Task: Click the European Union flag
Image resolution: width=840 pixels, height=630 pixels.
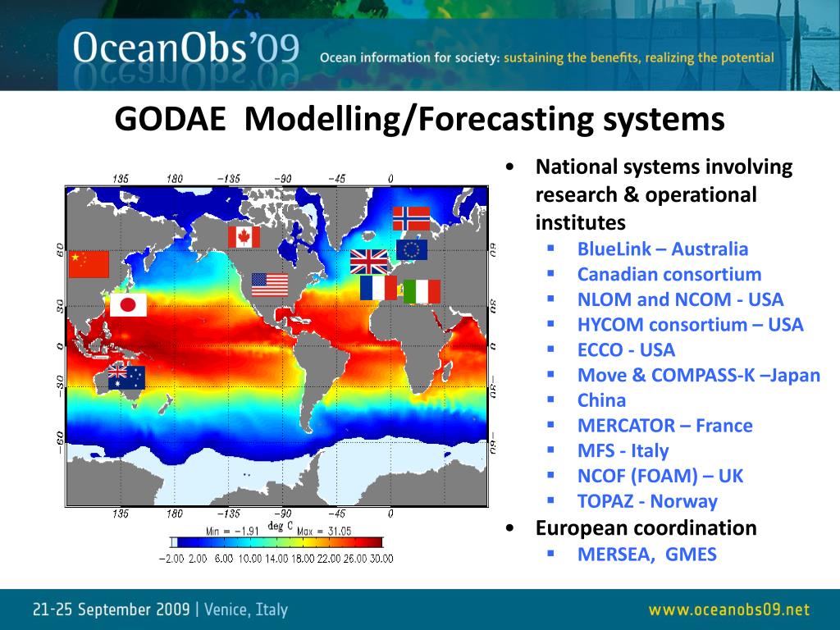Action: click(412, 249)
